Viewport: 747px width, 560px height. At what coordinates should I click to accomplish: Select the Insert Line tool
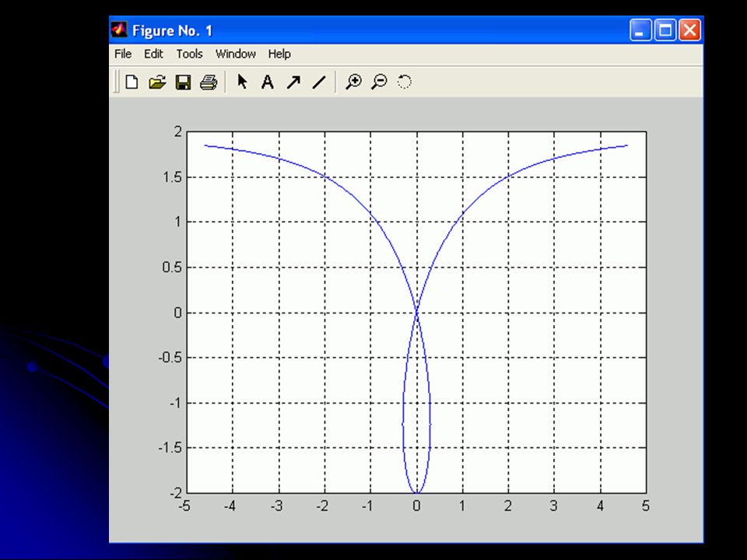pyautogui.click(x=319, y=82)
